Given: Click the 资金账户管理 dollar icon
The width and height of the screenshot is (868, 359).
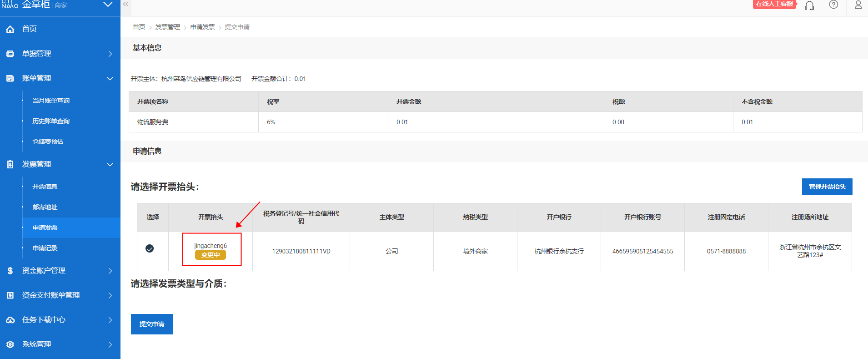Looking at the screenshot, I should point(10,271).
